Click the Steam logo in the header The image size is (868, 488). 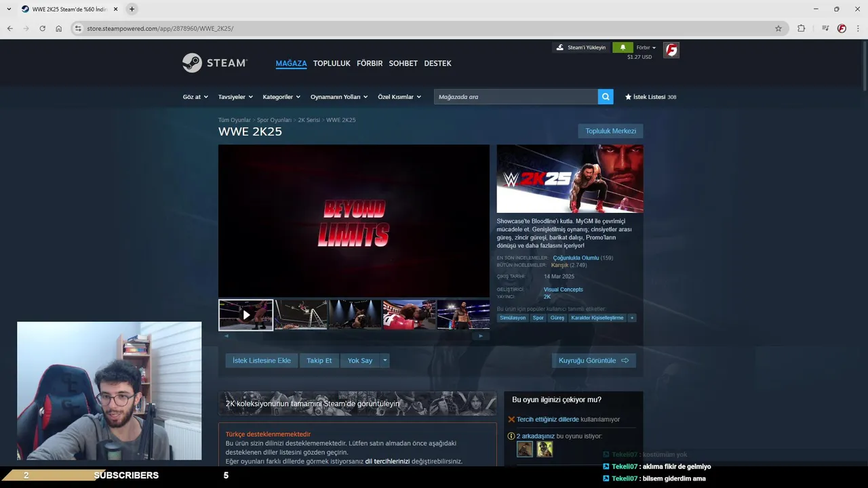click(215, 63)
